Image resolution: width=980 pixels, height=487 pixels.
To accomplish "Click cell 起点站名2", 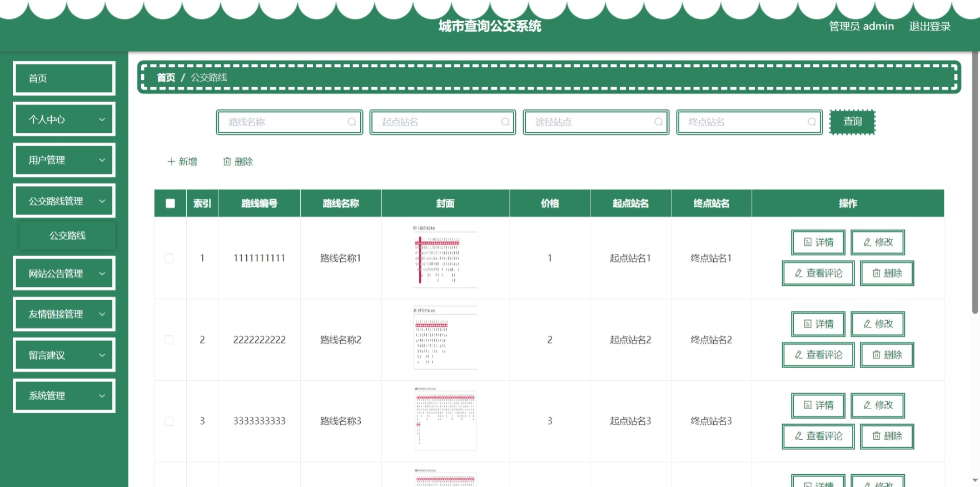I will (x=630, y=340).
